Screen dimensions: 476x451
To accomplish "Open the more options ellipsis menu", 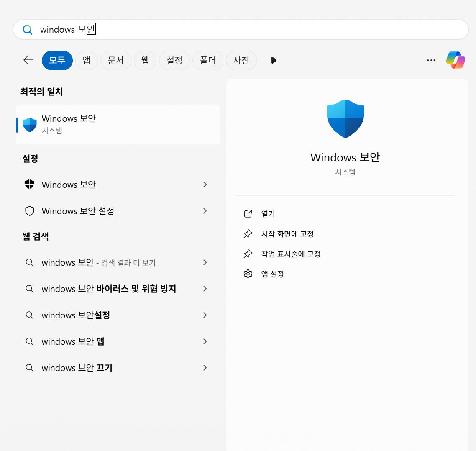I will pyautogui.click(x=431, y=60).
